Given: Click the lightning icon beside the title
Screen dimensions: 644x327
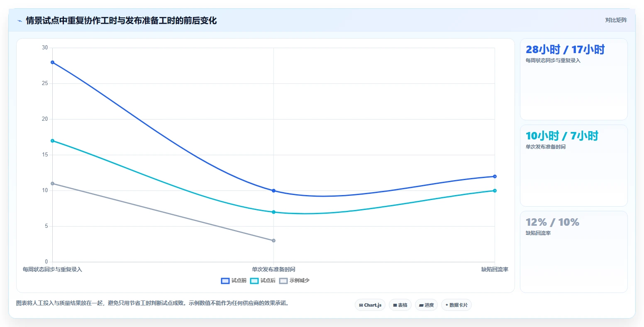Looking at the screenshot, I should coord(20,21).
